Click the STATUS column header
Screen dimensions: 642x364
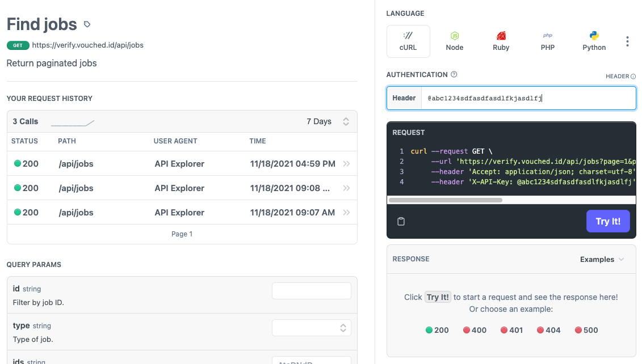pyautogui.click(x=24, y=141)
